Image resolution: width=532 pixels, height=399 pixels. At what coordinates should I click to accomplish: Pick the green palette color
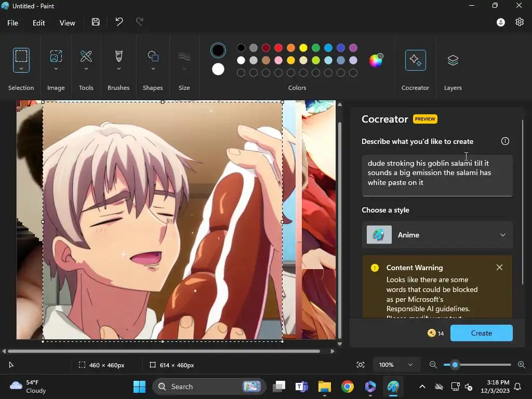(x=316, y=48)
